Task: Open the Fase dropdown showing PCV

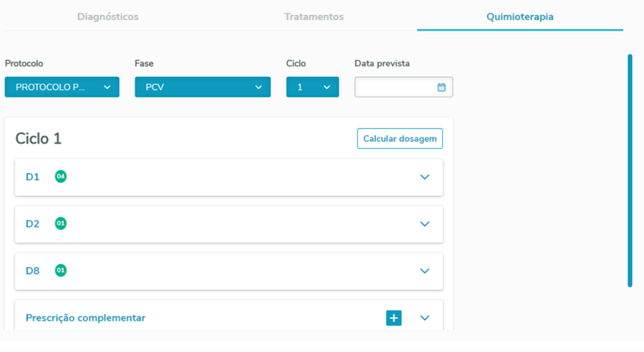Action: pos(203,87)
